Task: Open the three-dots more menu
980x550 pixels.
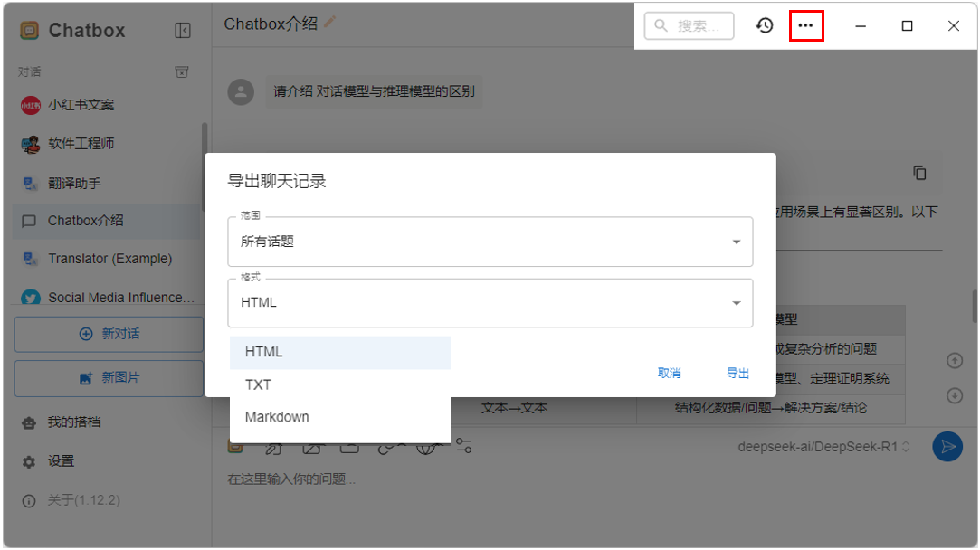Action: tap(805, 25)
